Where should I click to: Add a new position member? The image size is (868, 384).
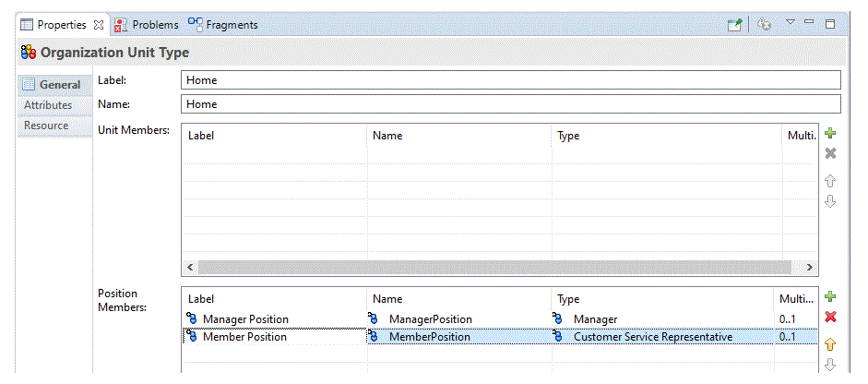pyautogui.click(x=830, y=296)
